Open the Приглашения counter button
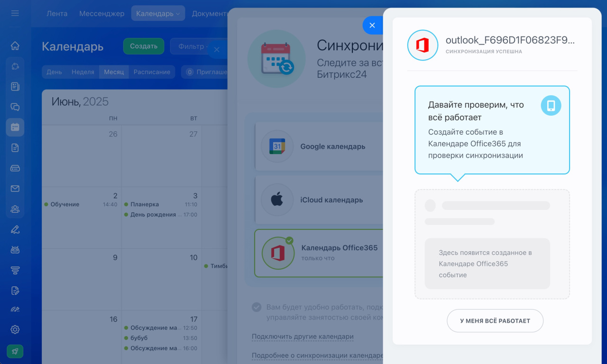 coord(205,72)
